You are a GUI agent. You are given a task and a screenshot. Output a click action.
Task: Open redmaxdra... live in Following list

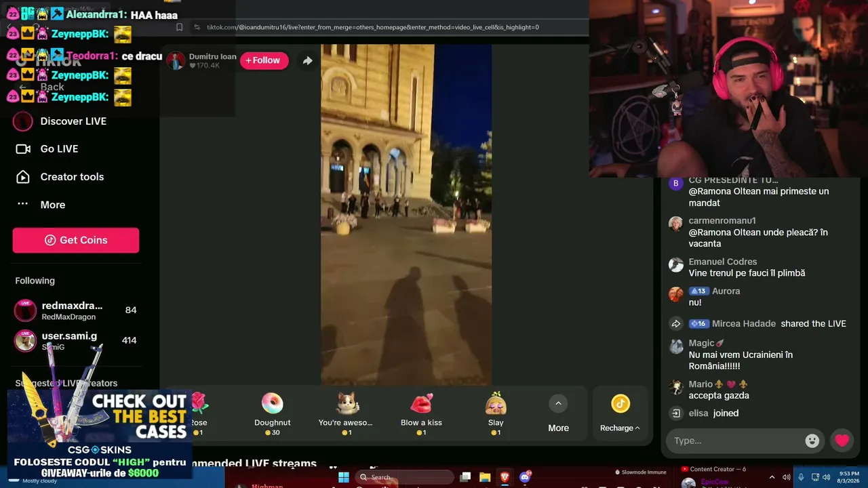(76, 310)
